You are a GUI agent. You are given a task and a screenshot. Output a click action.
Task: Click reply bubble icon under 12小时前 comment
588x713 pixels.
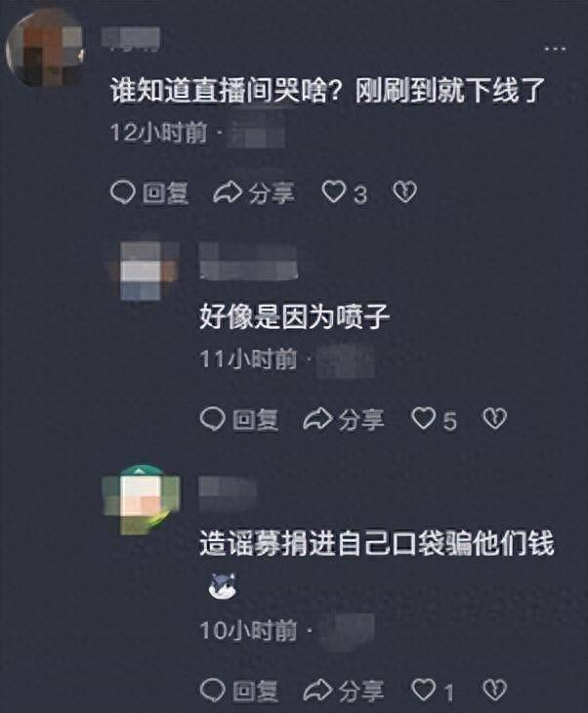point(123,192)
